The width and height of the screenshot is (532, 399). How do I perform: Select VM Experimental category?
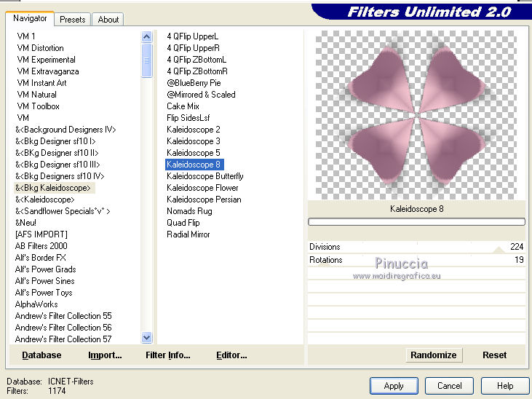(x=46, y=60)
